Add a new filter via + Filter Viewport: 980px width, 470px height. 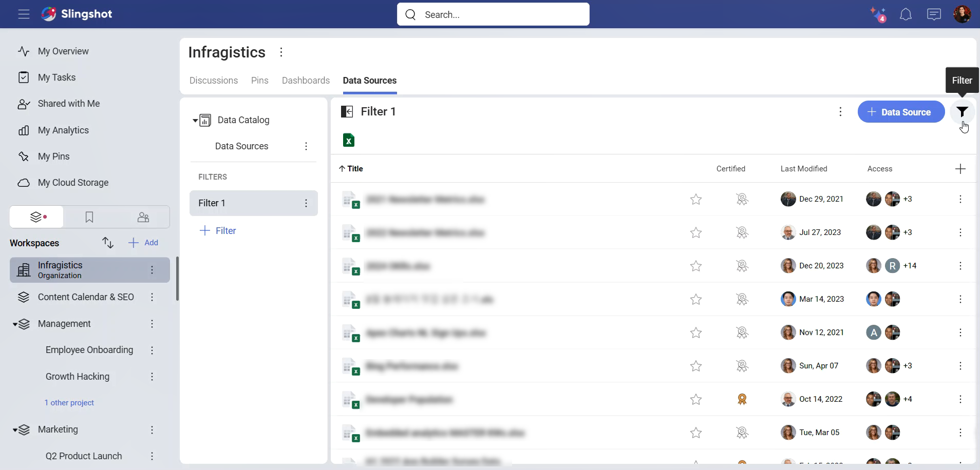point(218,231)
